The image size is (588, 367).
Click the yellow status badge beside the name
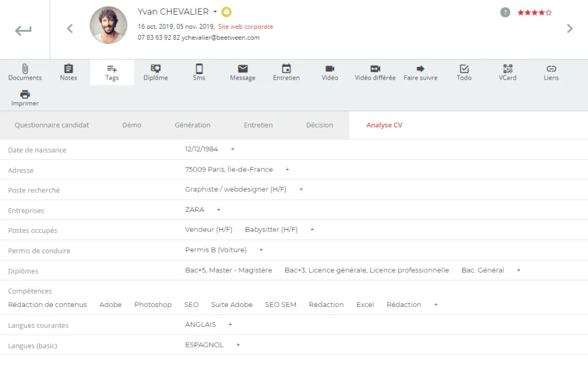tap(226, 12)
